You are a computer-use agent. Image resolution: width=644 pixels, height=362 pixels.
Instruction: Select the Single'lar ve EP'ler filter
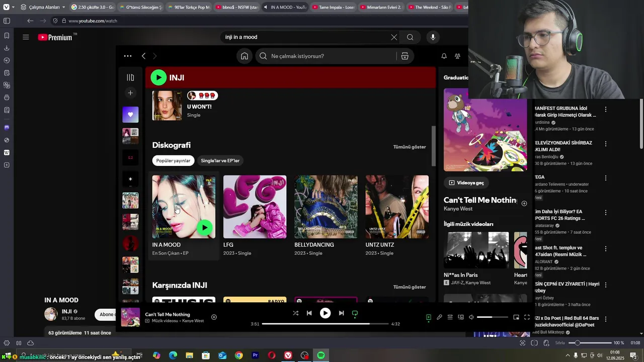coord(220,161)
